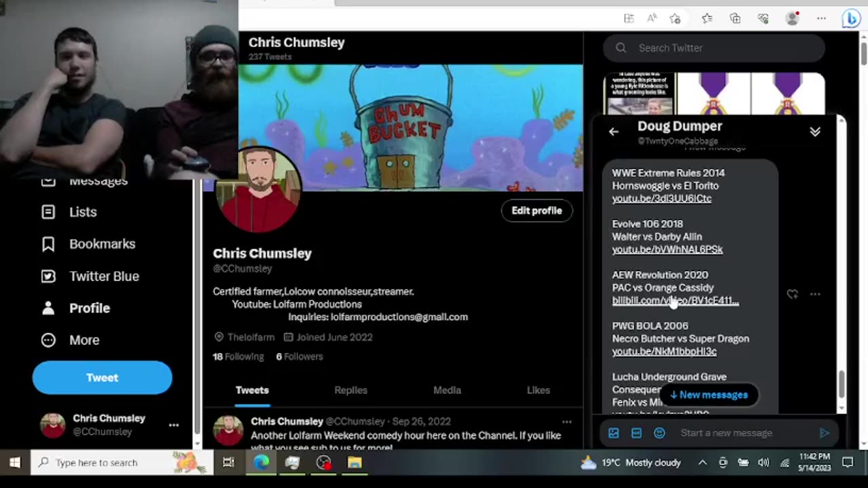Open the Bing chat sidebar button
Screen dimensions: 868x488
click(851, 19)
